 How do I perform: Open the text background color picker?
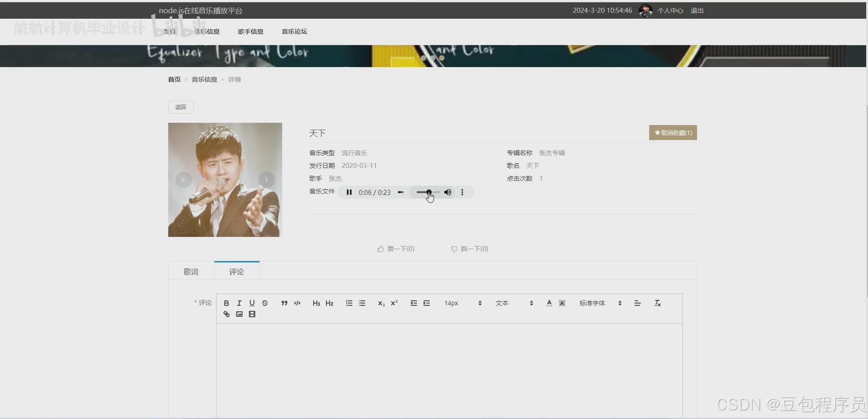(562, 303)
